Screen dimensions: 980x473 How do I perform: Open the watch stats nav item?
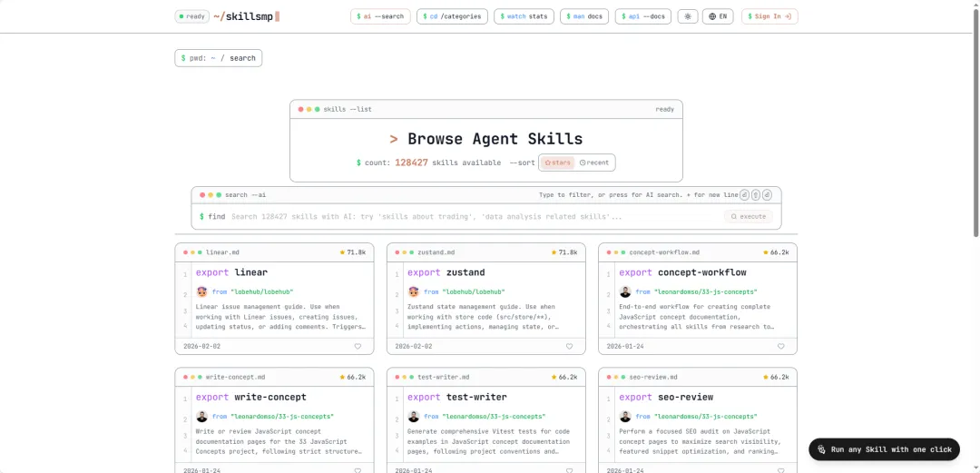(x=524, y=16)
